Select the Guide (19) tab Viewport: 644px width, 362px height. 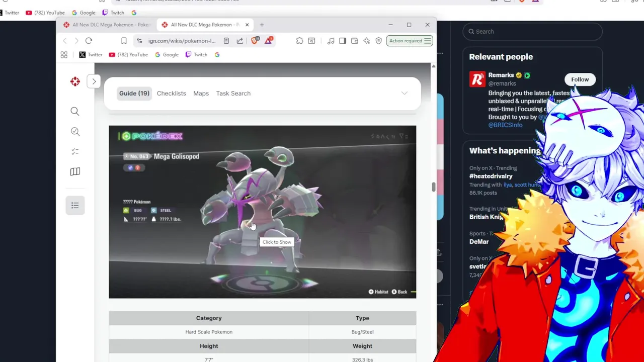click(x=134, y=93)
